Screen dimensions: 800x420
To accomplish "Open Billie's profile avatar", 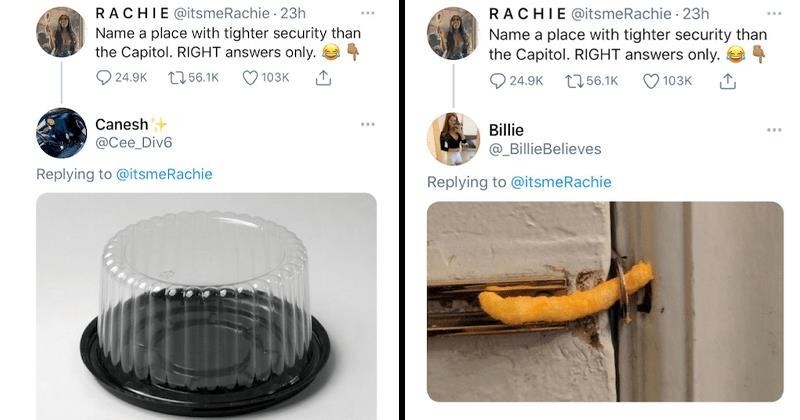I will coord(453,139).
